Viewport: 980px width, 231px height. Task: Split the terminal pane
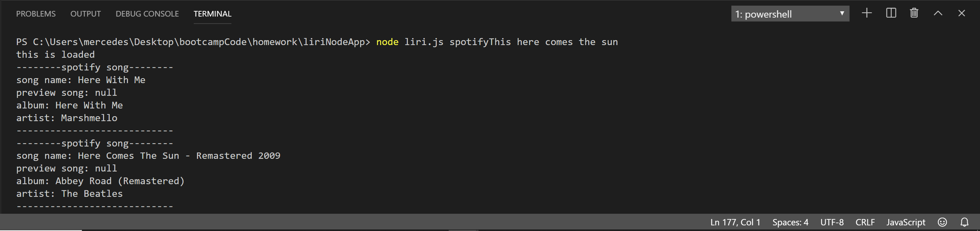tap(891, 13)
